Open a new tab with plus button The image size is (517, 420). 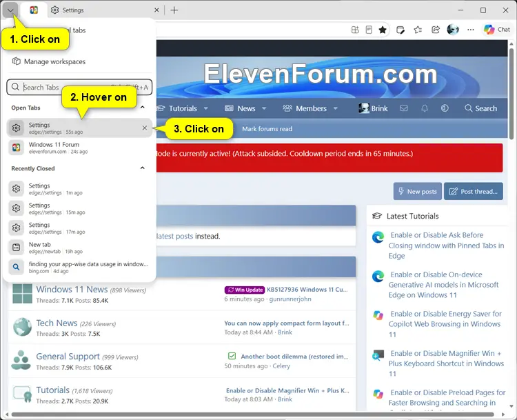[x=174, y=10]
